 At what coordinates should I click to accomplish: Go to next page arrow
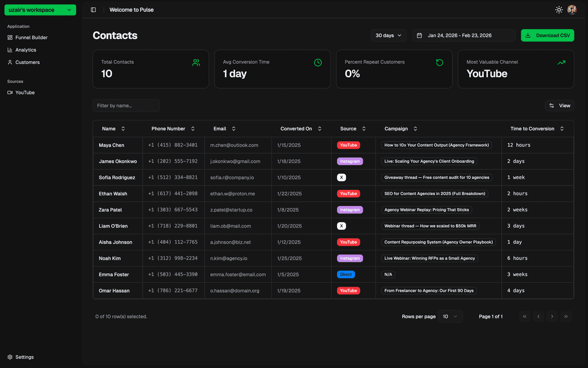pyautogui.click(x=552, y=317)
